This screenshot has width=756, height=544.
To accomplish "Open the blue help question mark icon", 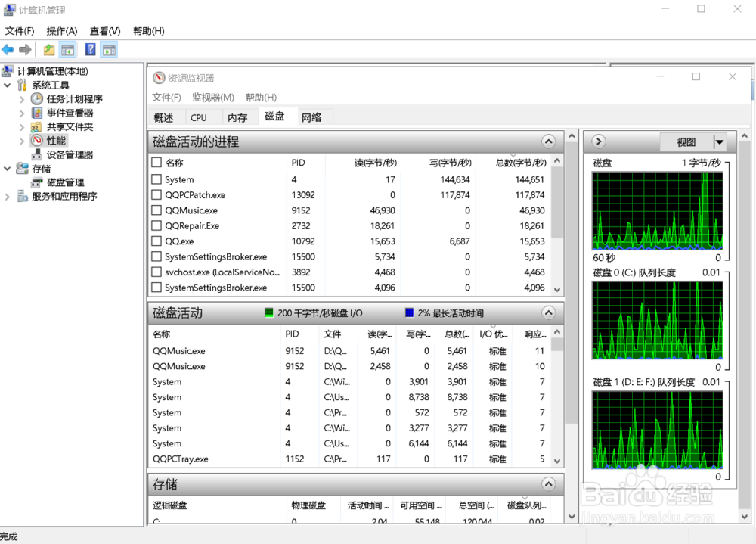I will point(90,49).
